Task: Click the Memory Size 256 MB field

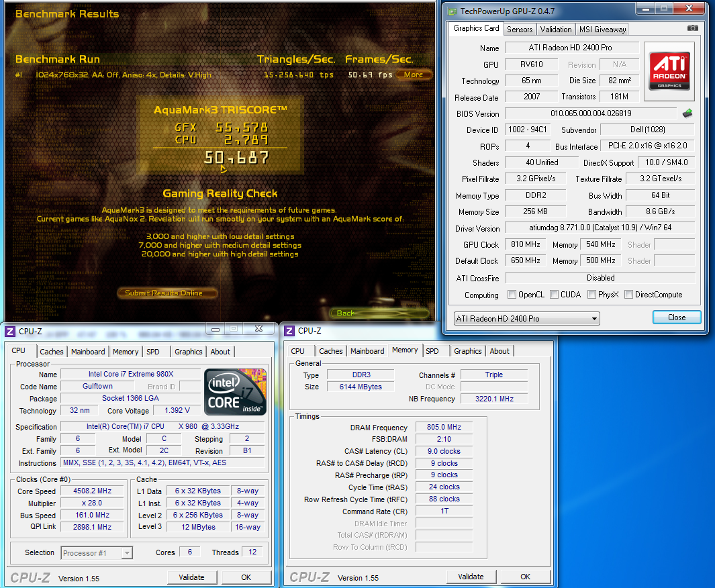Action: [535, 211]
